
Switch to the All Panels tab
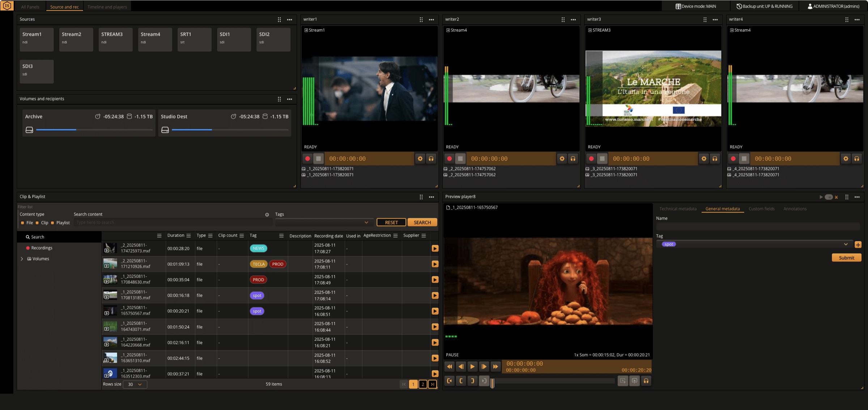tap(30, 7)
